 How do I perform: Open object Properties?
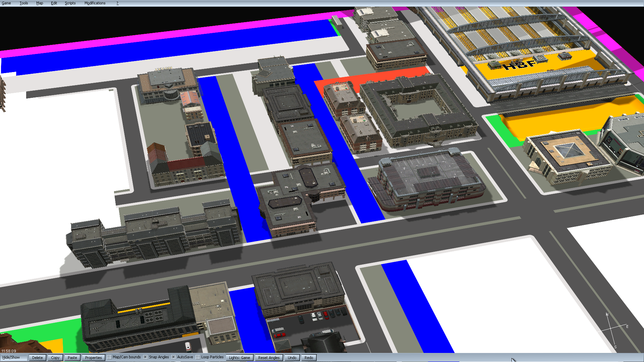(x=93, y=358)
